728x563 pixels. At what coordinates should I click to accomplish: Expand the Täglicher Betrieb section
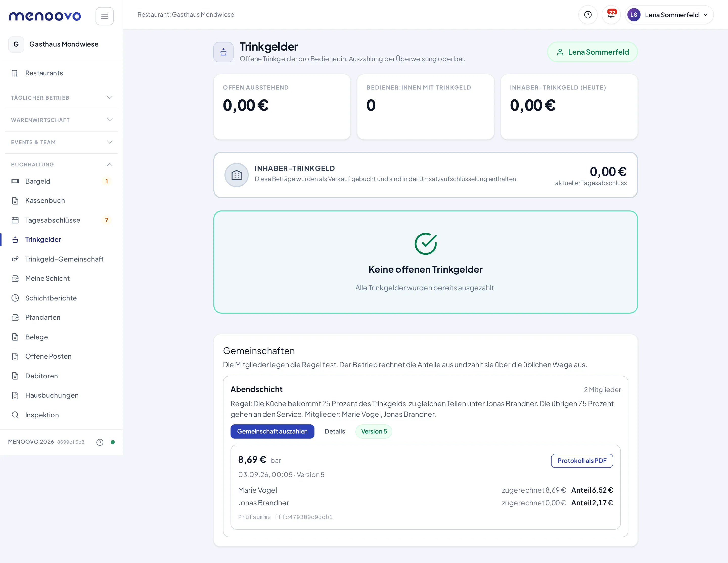pyautogui.click(x=61, y=98)
